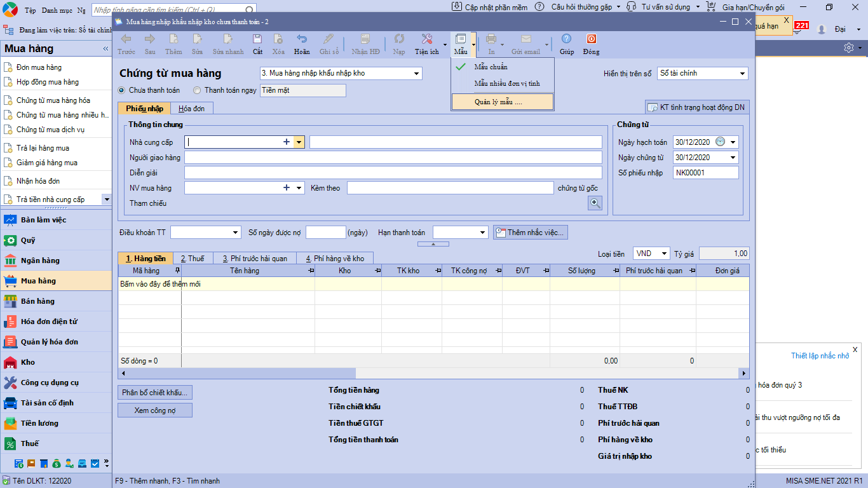Viewport: 868px width, 488px height.
Task: Open Hóa đơn điện tử module
Action: (56, 322)
